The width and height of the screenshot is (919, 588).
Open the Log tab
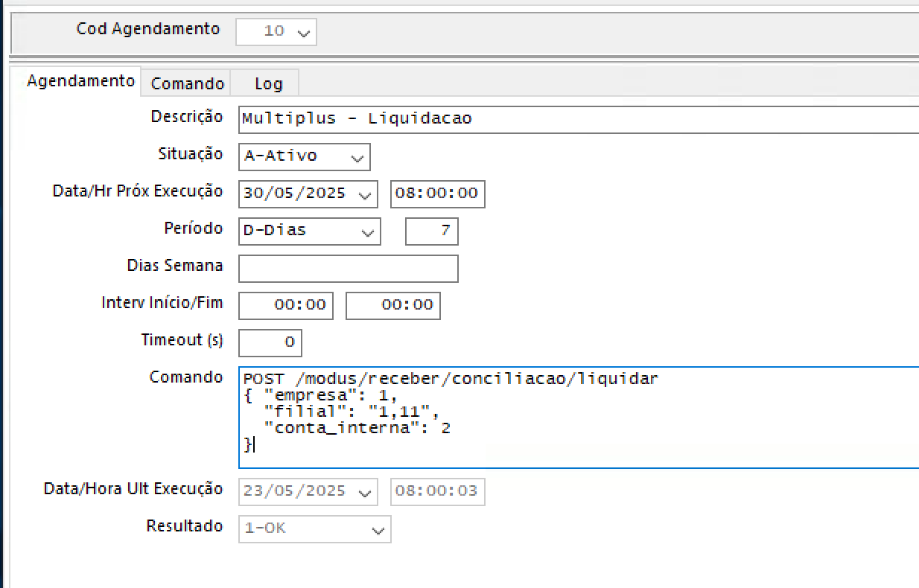coord(268,83)
